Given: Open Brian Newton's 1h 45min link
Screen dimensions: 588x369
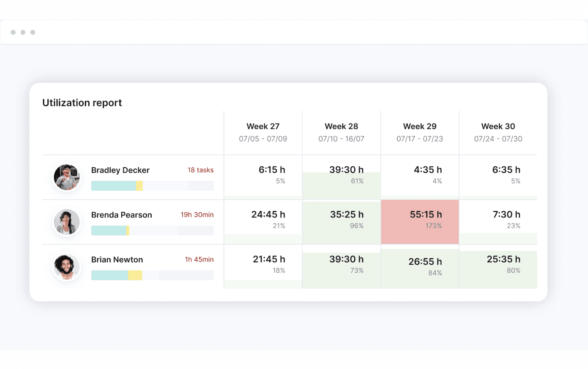Looking at the screenshot, I should [x=199, y=259].
